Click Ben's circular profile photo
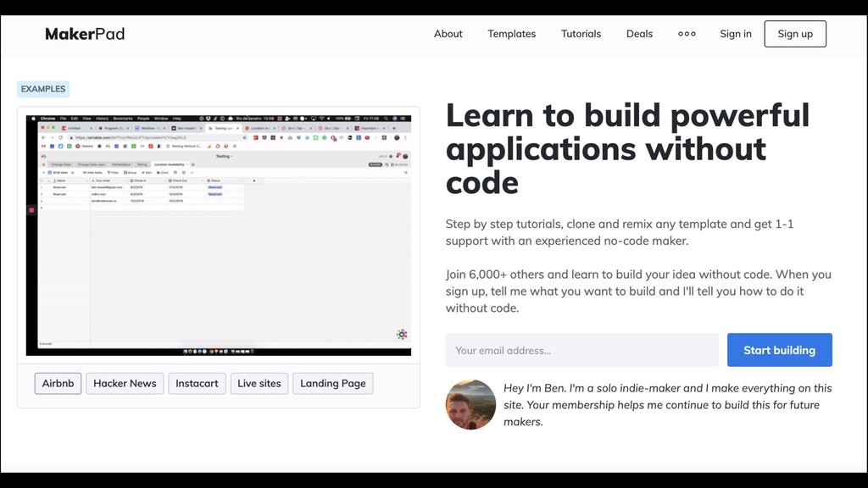 470,404
